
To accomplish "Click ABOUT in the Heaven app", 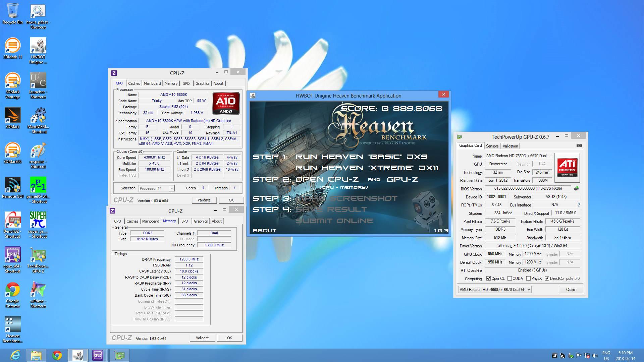I will (x=264, y=231).
